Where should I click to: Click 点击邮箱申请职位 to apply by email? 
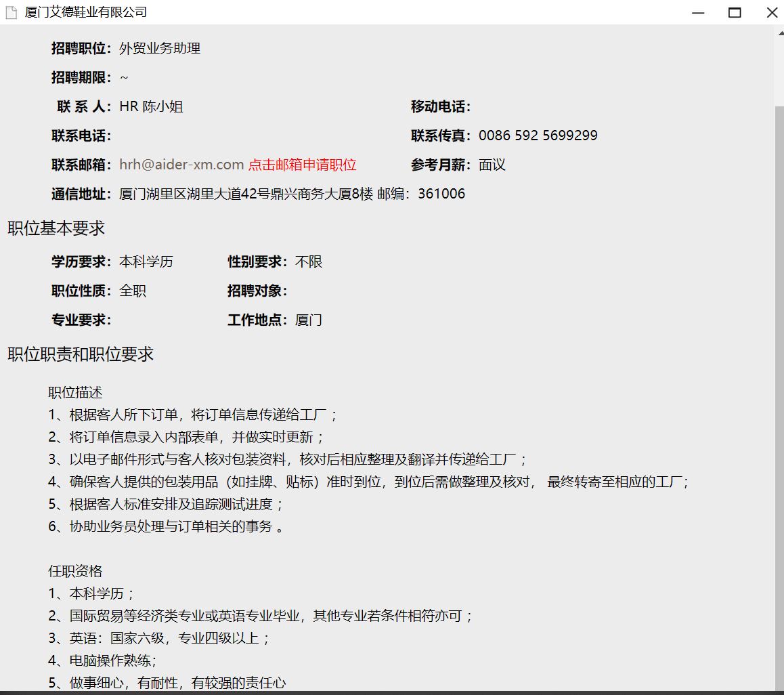click(x=302, y=165)
